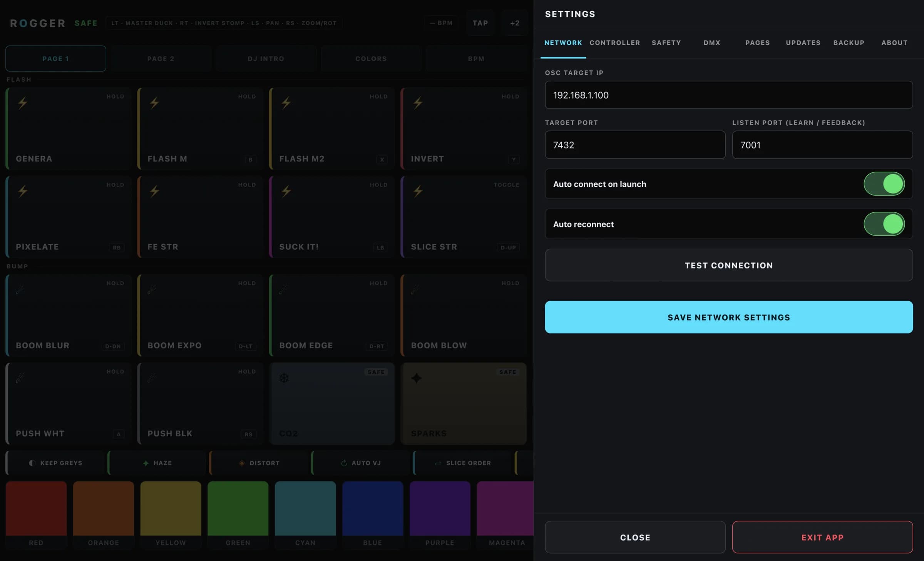The width and height of the screenshot is (924, 561).
Task: Click the lightning icon on FE STR pad
Action: point(154,191)
